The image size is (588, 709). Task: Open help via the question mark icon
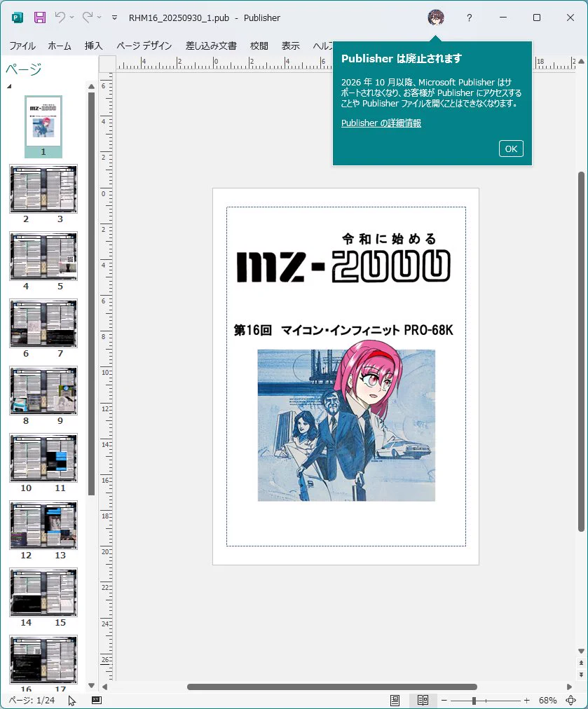coord(469,18)
